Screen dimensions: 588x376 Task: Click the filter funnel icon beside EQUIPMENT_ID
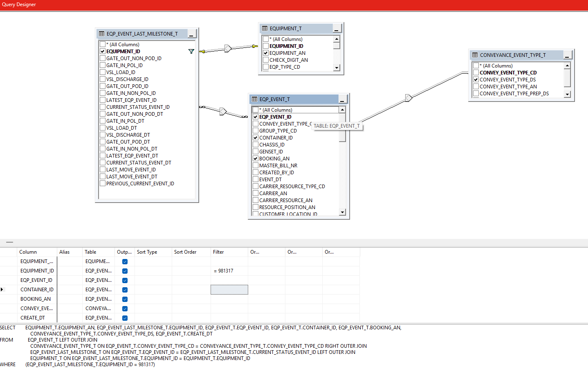point(191,52)
